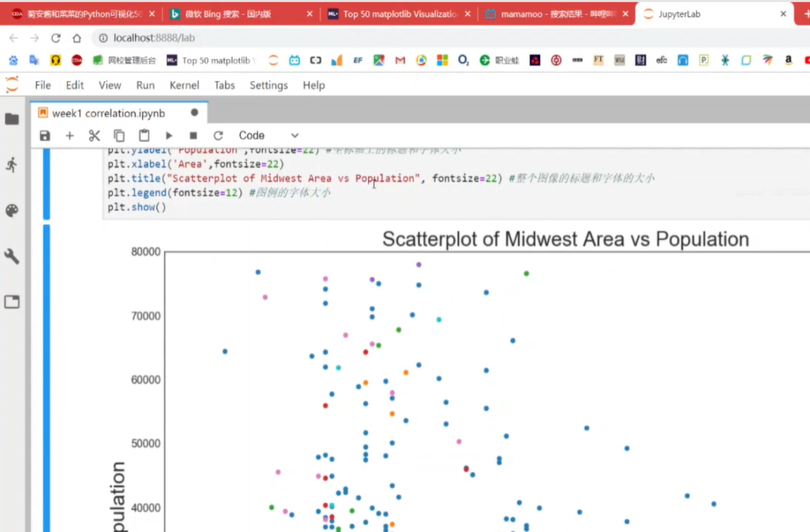This screenshot has width=810, height=532.
Task: Restart the kernel with circular arrow icon
Action: point(218,136)
